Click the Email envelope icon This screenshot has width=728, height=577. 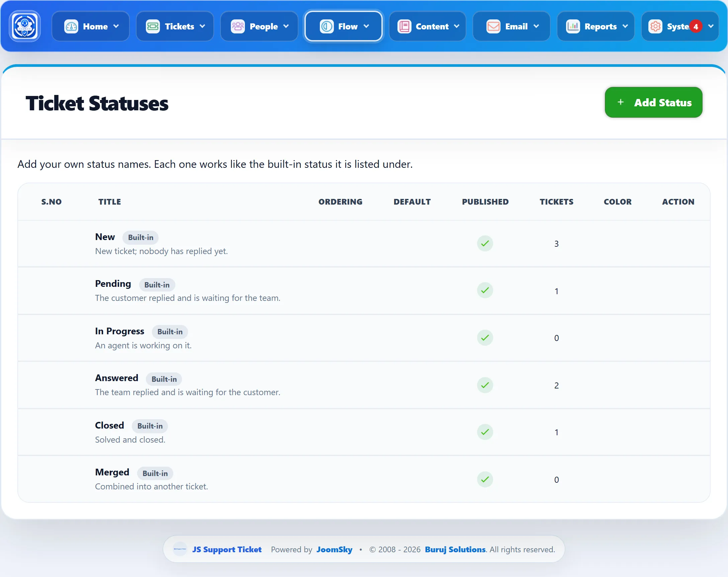(493, 26)
